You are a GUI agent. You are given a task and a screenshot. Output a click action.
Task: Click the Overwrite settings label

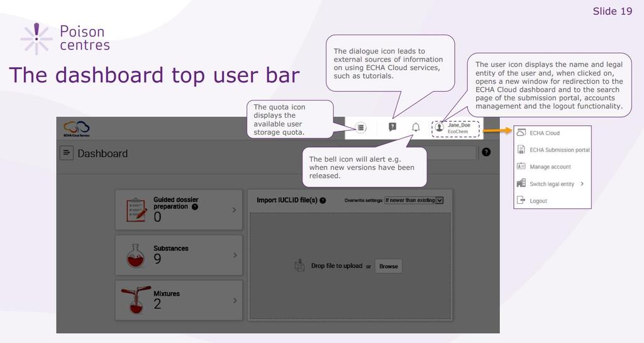pyautogui.click(x=364, y=201)
